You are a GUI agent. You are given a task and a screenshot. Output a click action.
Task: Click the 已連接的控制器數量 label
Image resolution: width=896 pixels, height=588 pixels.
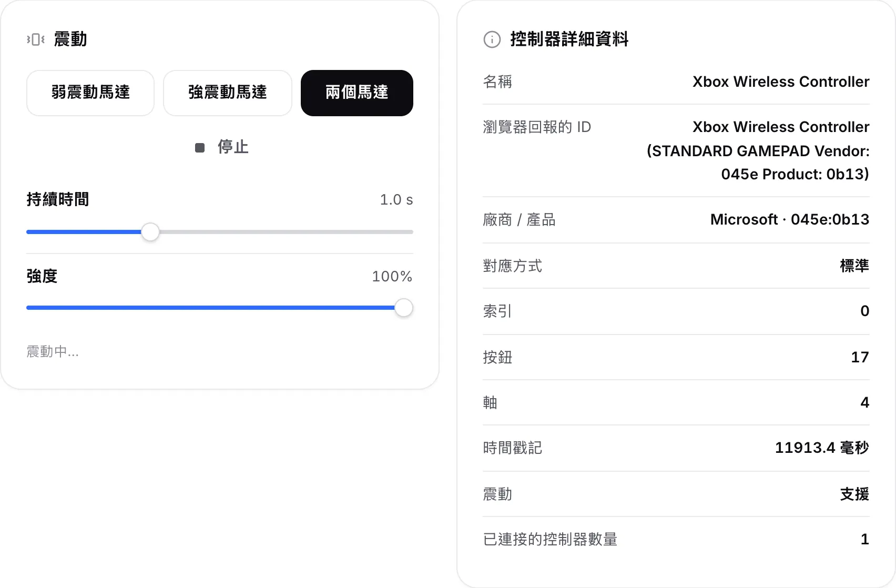click(551, 540)
